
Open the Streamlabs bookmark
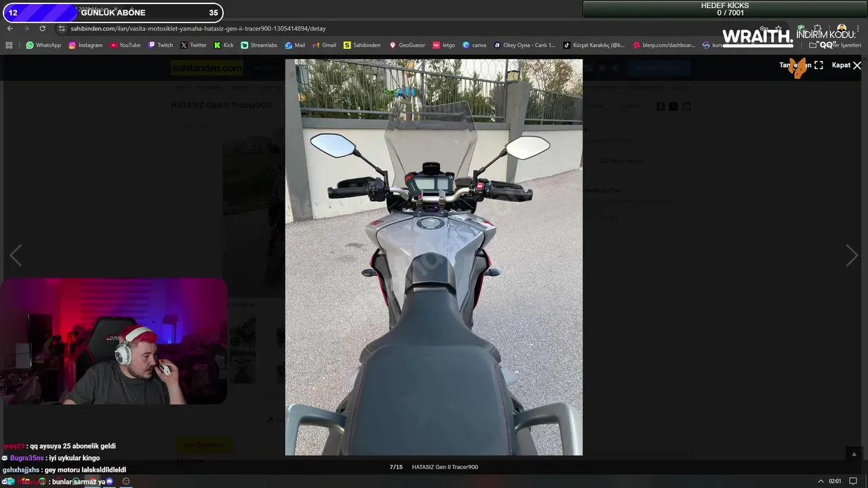click(x=259, y=45)
